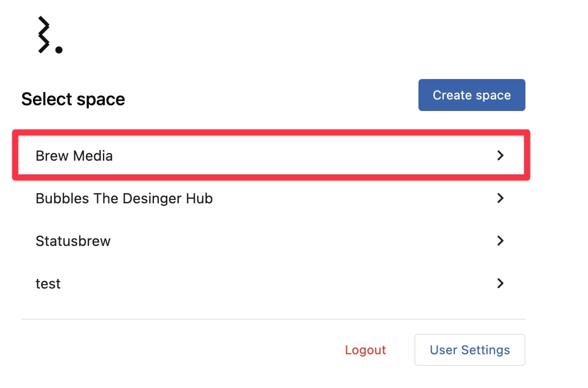Click the Statusbrew zigzag logo

43,35
